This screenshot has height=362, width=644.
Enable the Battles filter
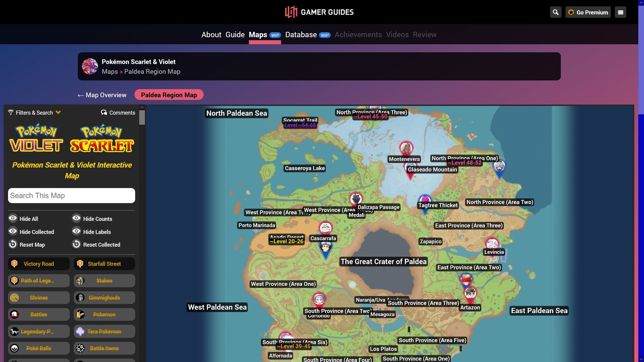39,314
